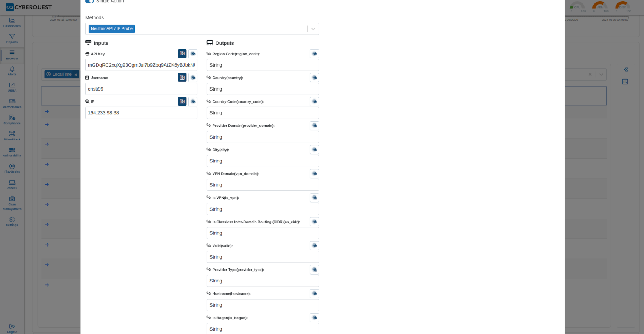644x334 pixels.
Task: Open MitreAttack in the sidebar
Action: click(12, 136)
